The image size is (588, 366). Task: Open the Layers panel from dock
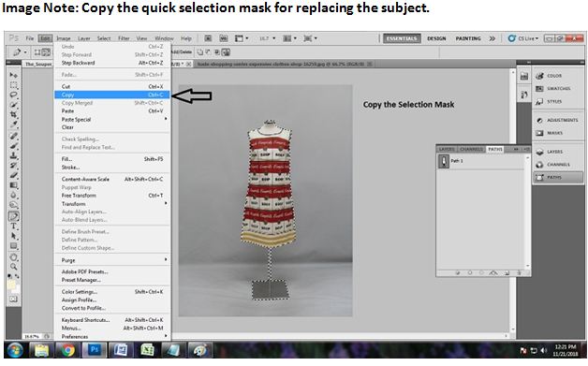tap(550, 152)
